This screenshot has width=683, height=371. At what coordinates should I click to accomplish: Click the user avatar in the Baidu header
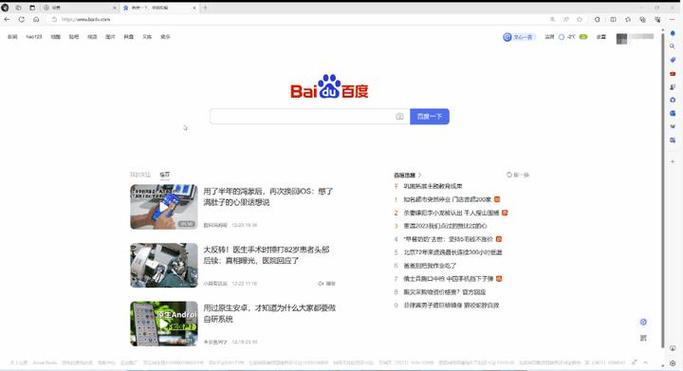[x=622, y=38]
